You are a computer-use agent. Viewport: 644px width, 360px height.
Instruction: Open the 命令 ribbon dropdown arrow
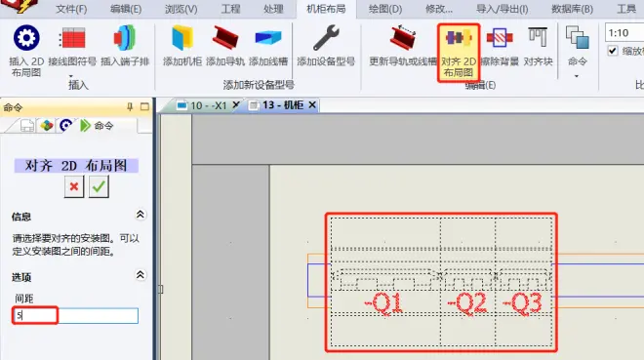(577, 76)
